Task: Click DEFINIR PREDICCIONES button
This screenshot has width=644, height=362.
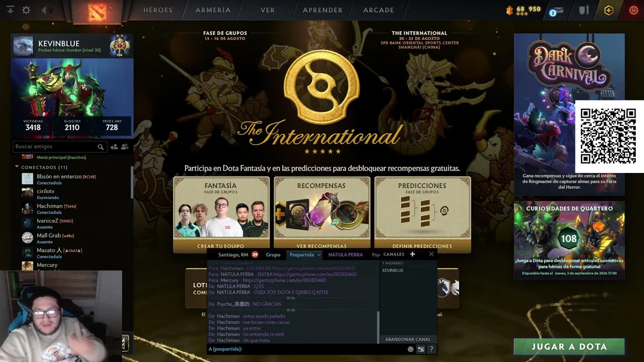Action: 422,246
